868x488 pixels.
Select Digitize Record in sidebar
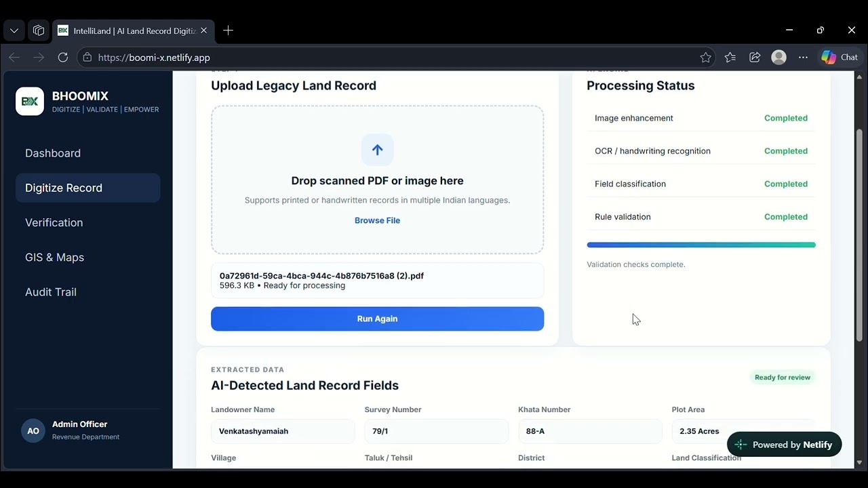tap(88, 188)
